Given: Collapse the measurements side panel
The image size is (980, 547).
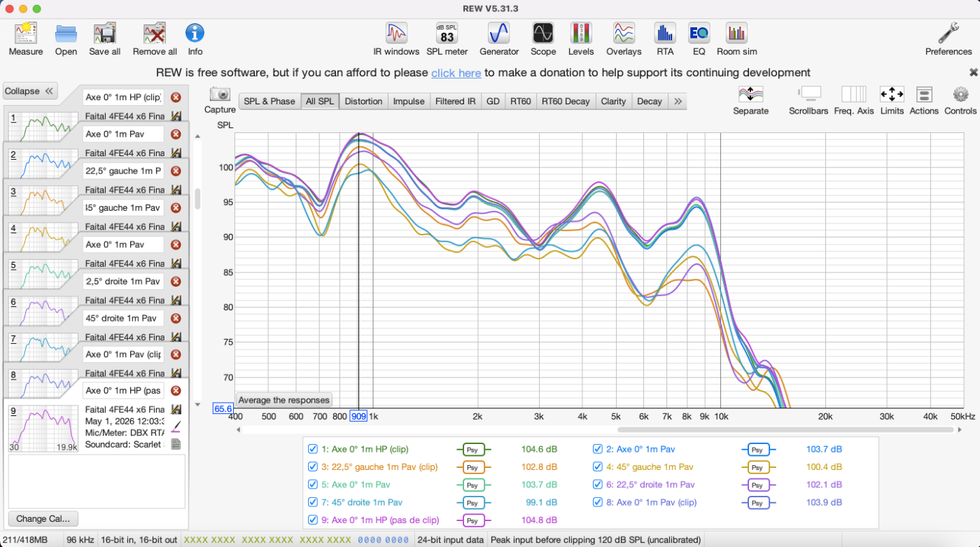Looking at the screenshot, I should (30, 91).
